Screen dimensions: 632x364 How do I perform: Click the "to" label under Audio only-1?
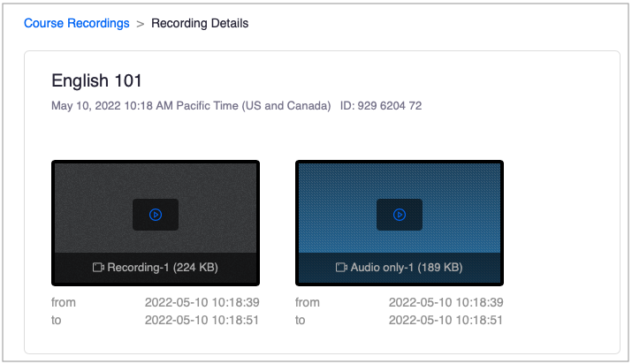(301, 320)
